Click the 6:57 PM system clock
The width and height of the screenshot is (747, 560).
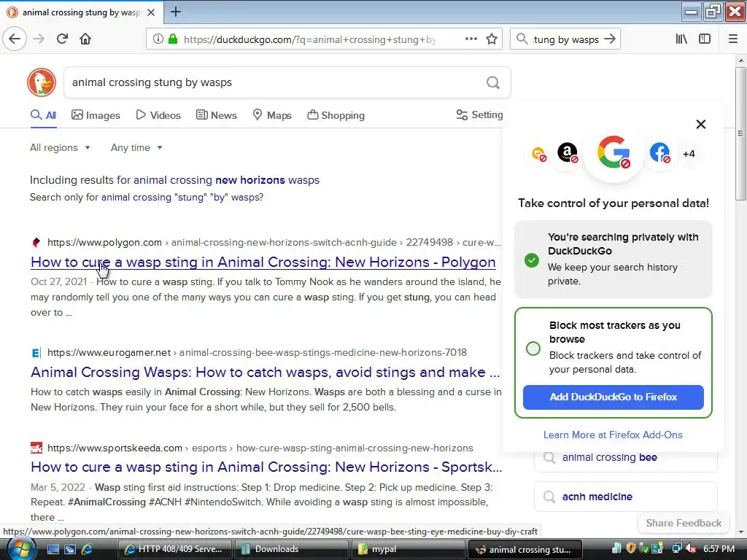coord(719,548)
